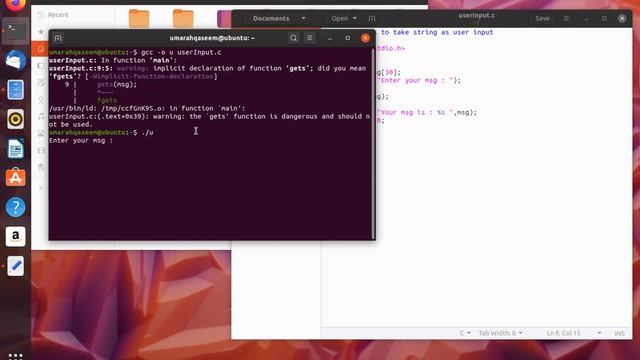Open Help from the dock
This screenshot has width=640, height=360.
tap(16, 207)
